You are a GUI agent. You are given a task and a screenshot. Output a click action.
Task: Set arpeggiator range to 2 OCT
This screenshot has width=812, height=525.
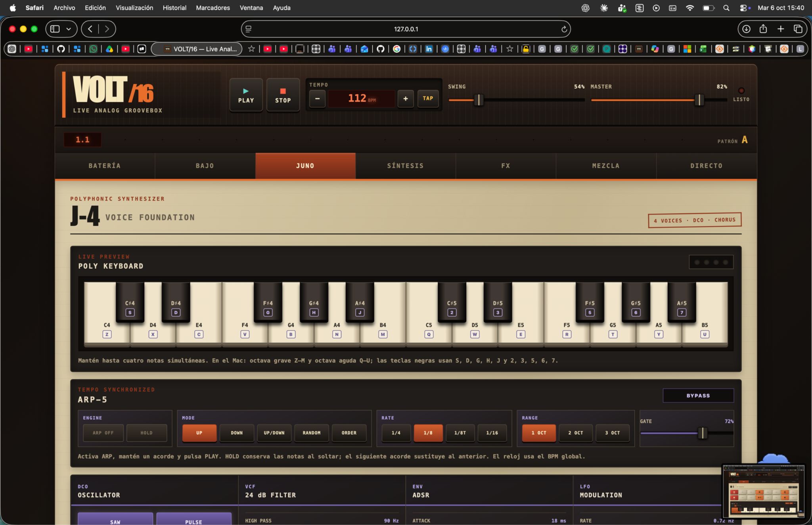pos(575,433)
